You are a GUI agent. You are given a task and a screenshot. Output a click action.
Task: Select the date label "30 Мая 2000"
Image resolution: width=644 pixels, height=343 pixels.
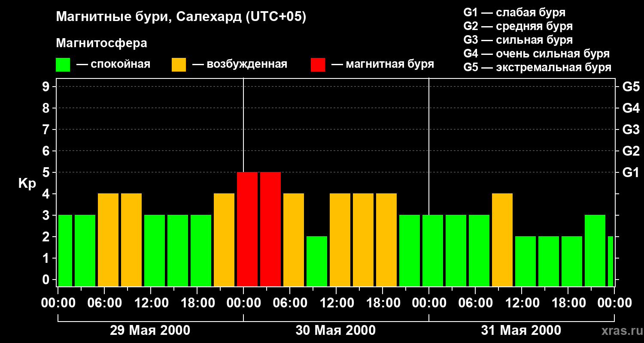click(x=336, y=331)
